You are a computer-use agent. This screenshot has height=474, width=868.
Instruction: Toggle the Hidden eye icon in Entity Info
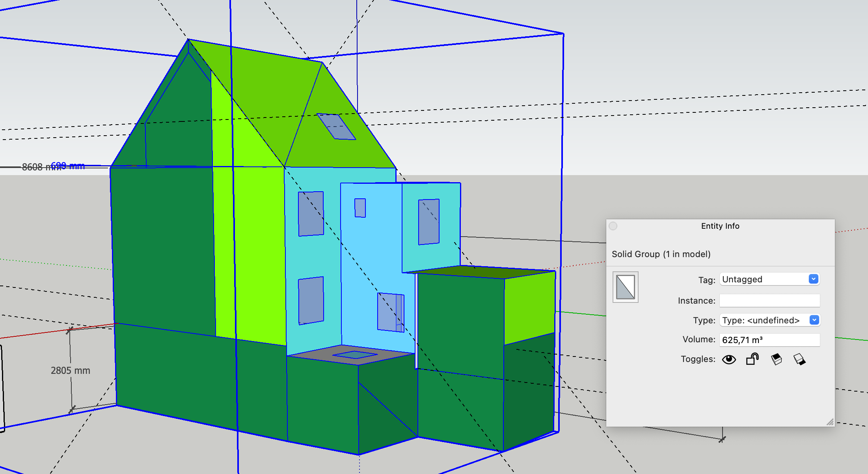pos(729,359)
